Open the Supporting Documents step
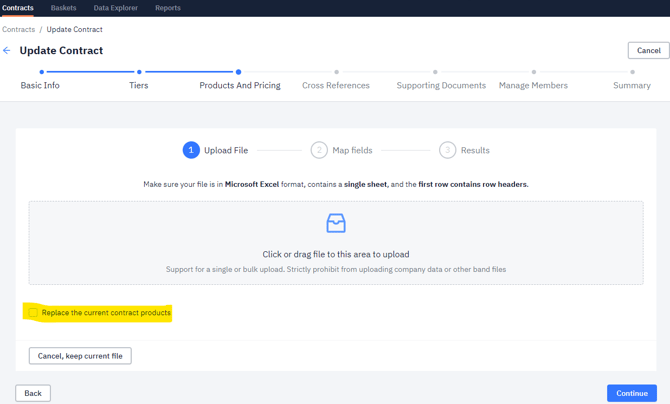Viewport: 670px width, 404px height. pos(441,85)
